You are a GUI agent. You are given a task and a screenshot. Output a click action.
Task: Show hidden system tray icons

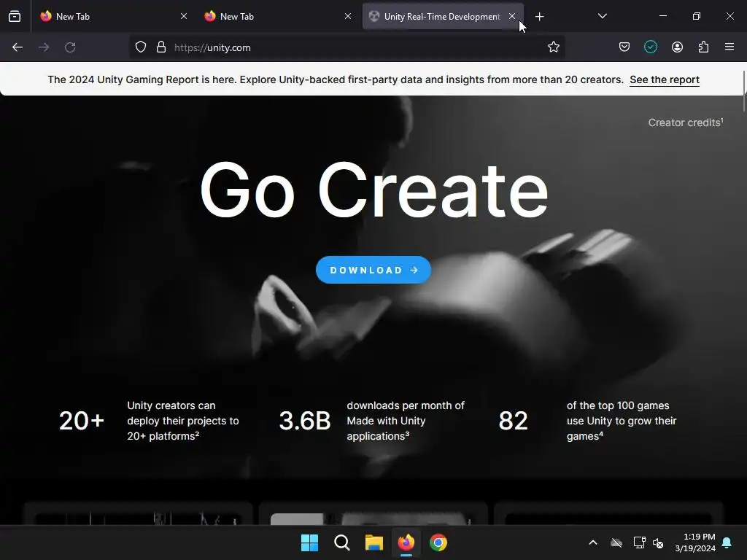click(x=593, y=542)
